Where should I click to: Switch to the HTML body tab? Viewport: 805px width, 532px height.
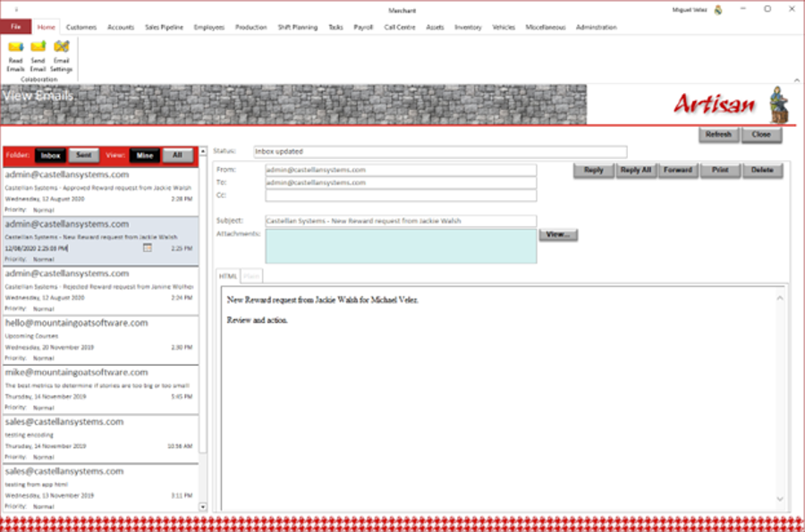(228, 276)
